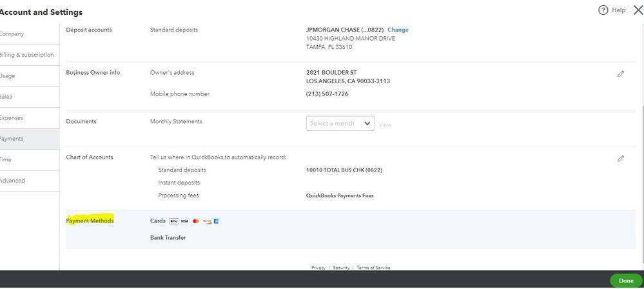Select the TAMPA, FL 33610 address line

click(329, 47)
